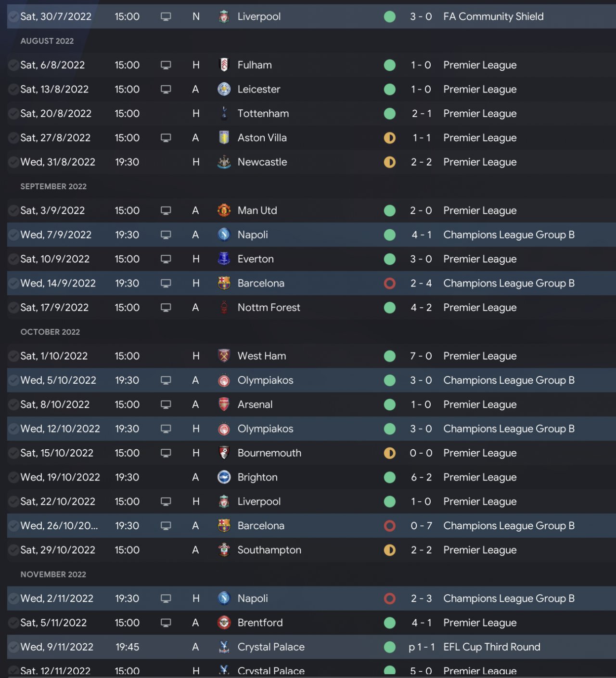Open the Nottm Forest team link

269,307
